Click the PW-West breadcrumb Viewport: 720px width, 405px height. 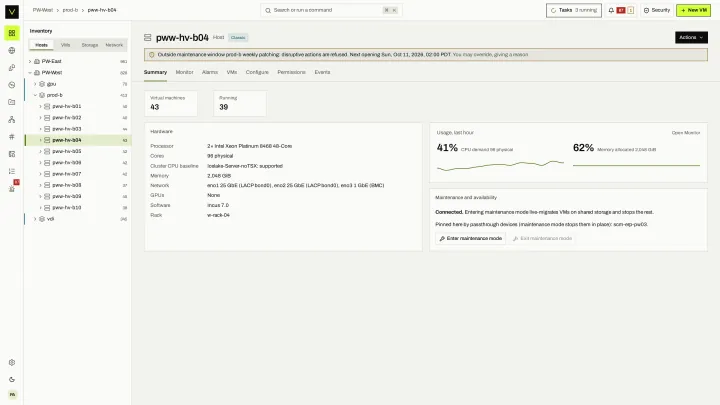point(43,10)
